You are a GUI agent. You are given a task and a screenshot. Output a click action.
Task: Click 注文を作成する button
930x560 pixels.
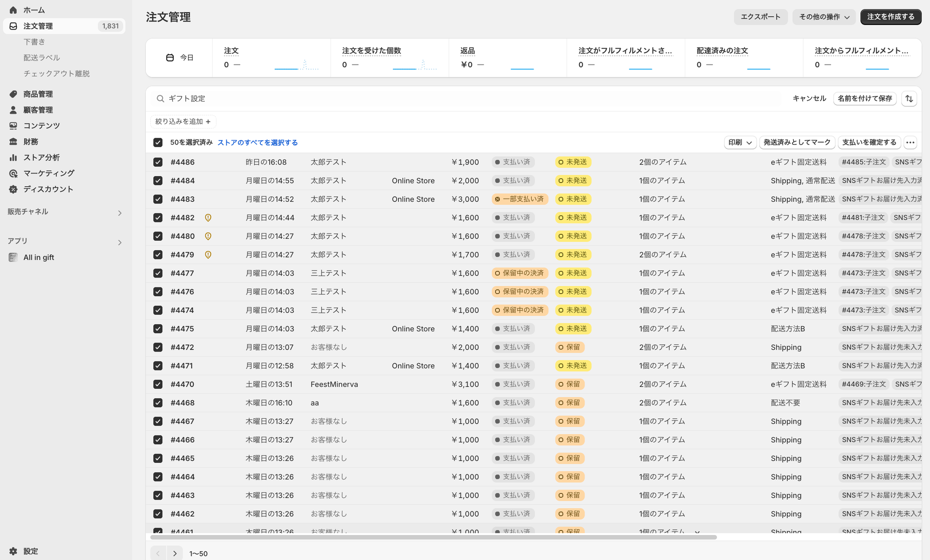(890, 17)
